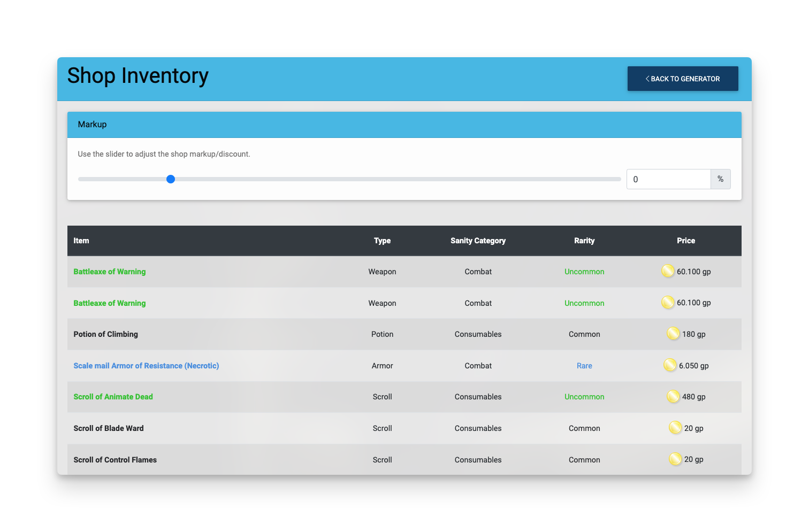Viewport: 809px width, 532px height.
Task: Open Scale mail Armor of Resistance (Necrotic) link
Action: click(x=146, y=366)
